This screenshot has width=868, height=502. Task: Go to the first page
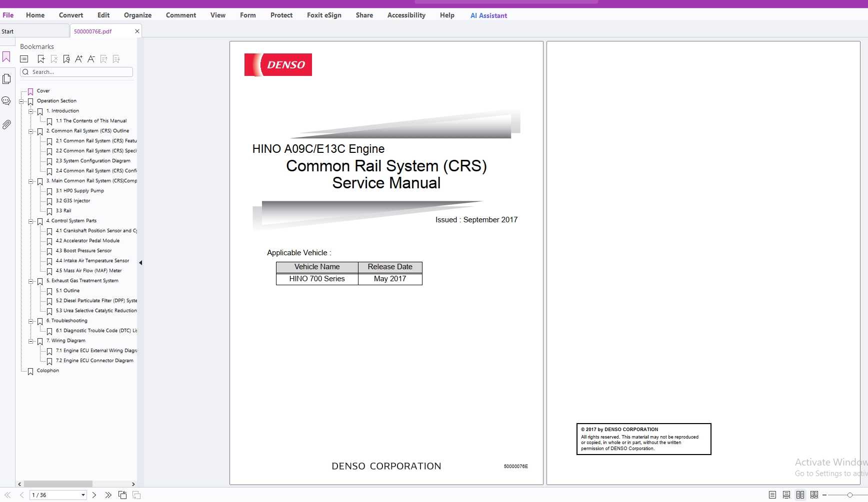coord(7,495)
